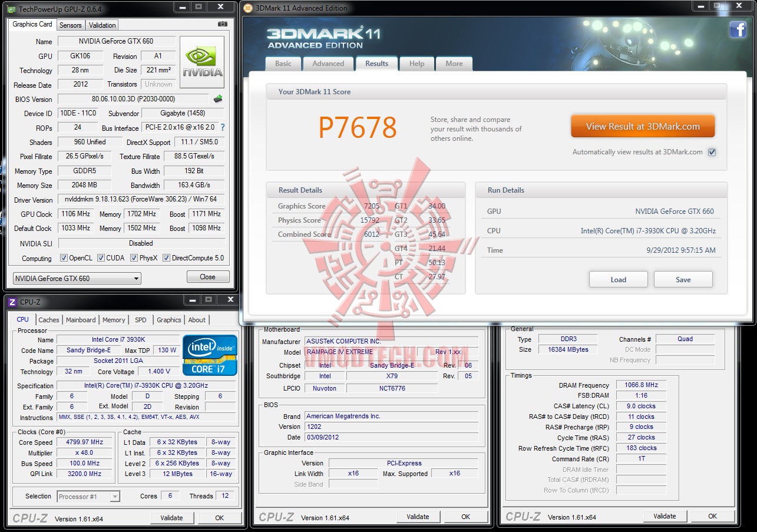The height and width of the screenshot is (532, 757).
Task: Select the Results tab in 3DMark
Action: 376,64
